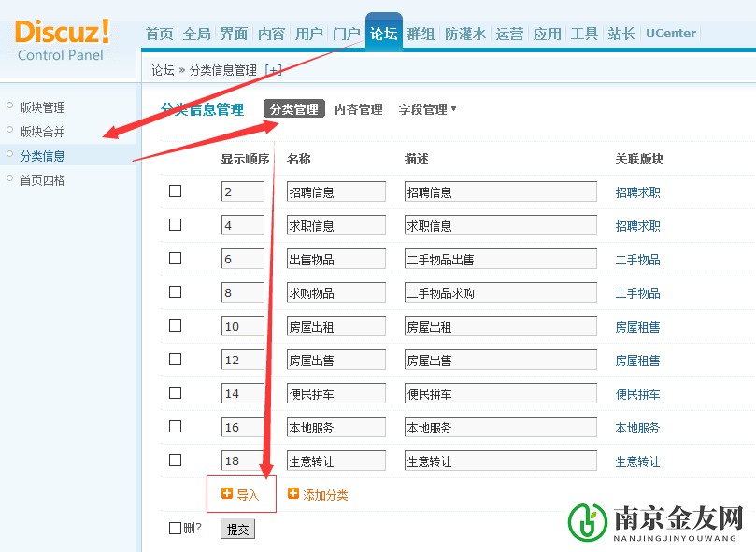Switch to the 内容管理 tab
Viewport: 756px width, 552px height.
click(357, 108)
